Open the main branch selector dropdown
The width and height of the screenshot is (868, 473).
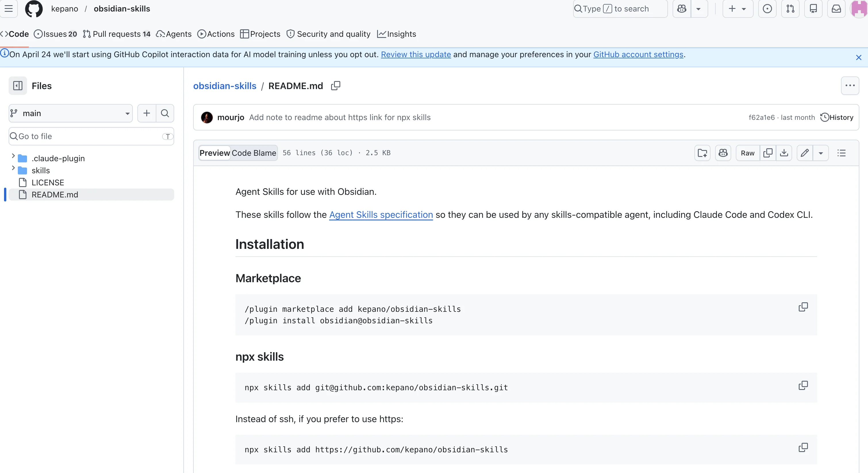(70, 114)
